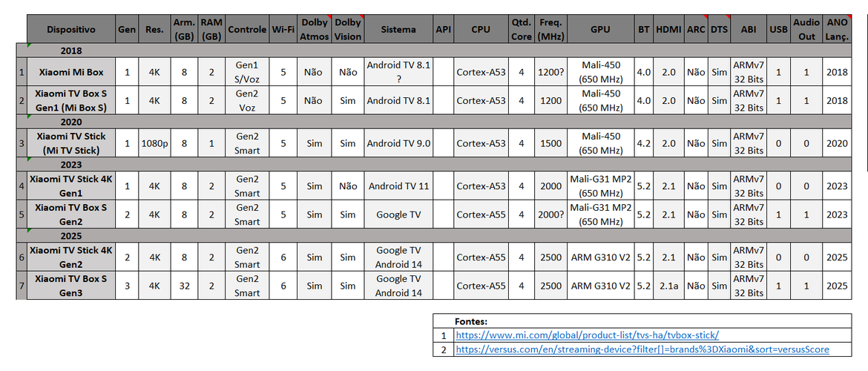Click the ARC column header
Screen dimensions: 868x371
click(697, 30)
